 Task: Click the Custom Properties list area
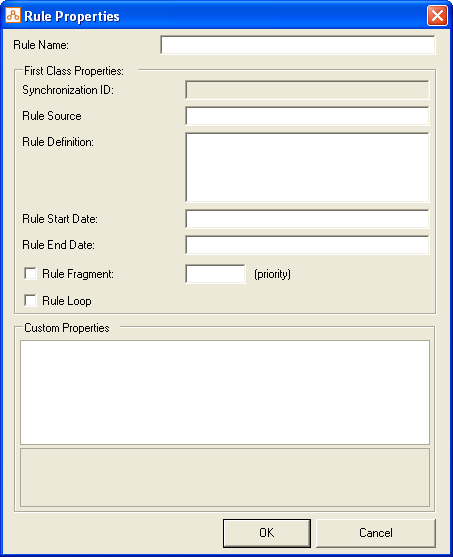click(x=225, y=393)
